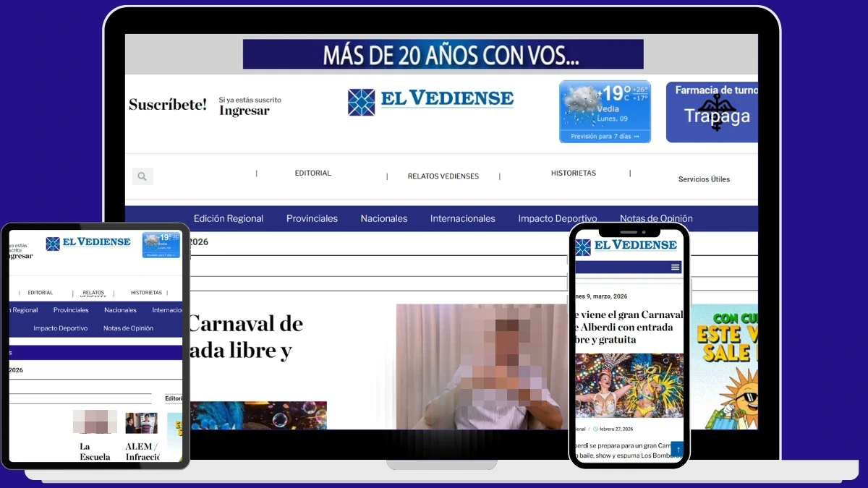Click the search magnifier icon
Viewport: 868px width, 488px height.
click(142, 176)
